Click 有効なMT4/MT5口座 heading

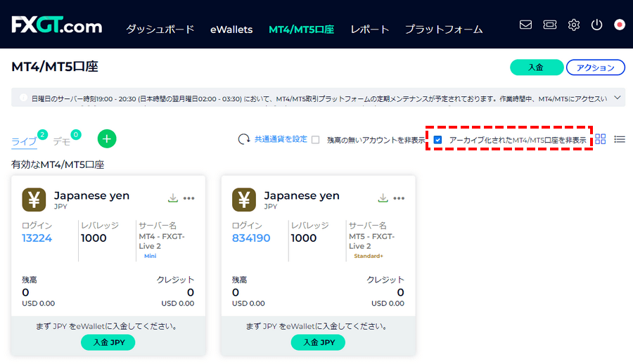[58, 164]
